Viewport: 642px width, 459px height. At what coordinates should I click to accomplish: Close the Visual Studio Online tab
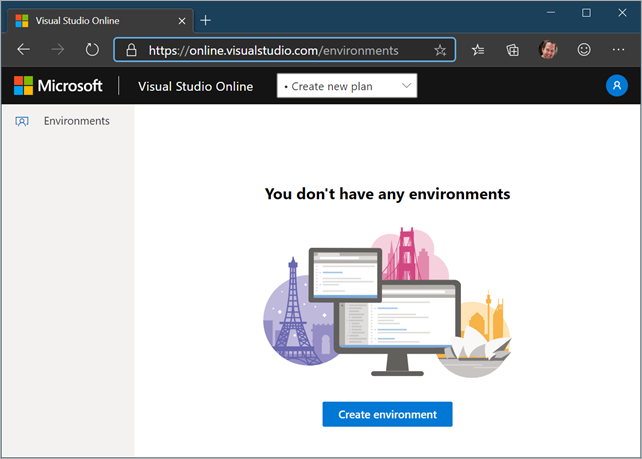(x=182, y=21)
